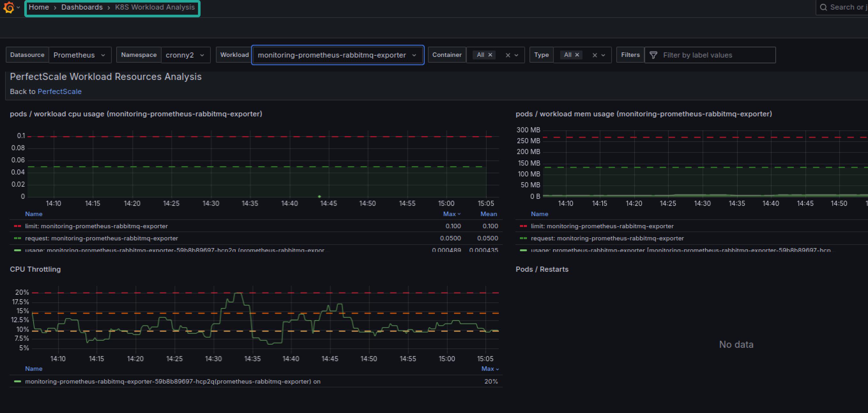Image resolution: width=868 pixels, height=413 pixels.
Task: Open the Pods / Restarts panel title
Action: tap(542, 269)
